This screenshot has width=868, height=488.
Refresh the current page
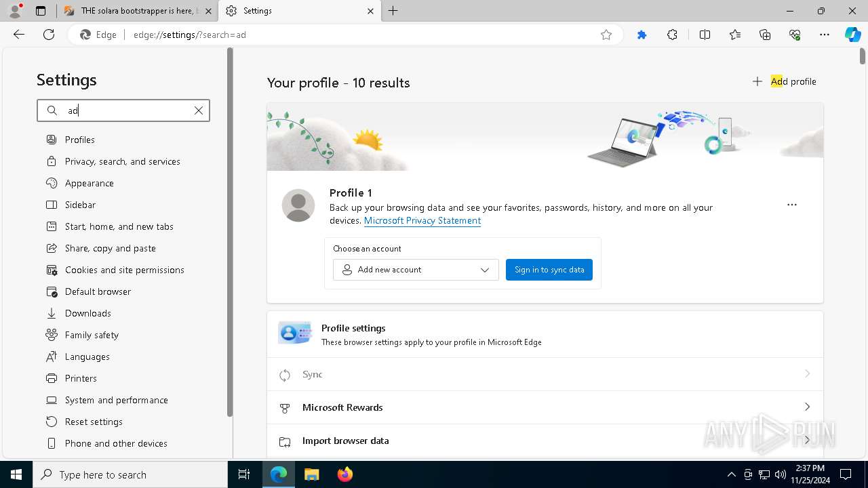(x=49, y=35)
